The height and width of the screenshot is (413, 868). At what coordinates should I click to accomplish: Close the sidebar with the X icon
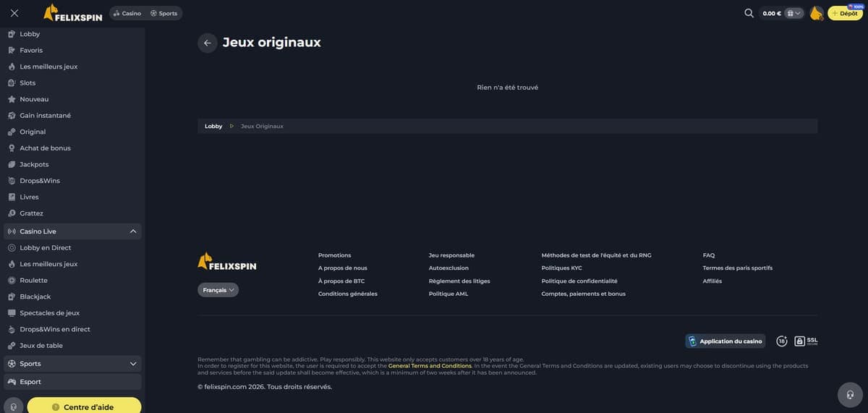click(14, 13)
